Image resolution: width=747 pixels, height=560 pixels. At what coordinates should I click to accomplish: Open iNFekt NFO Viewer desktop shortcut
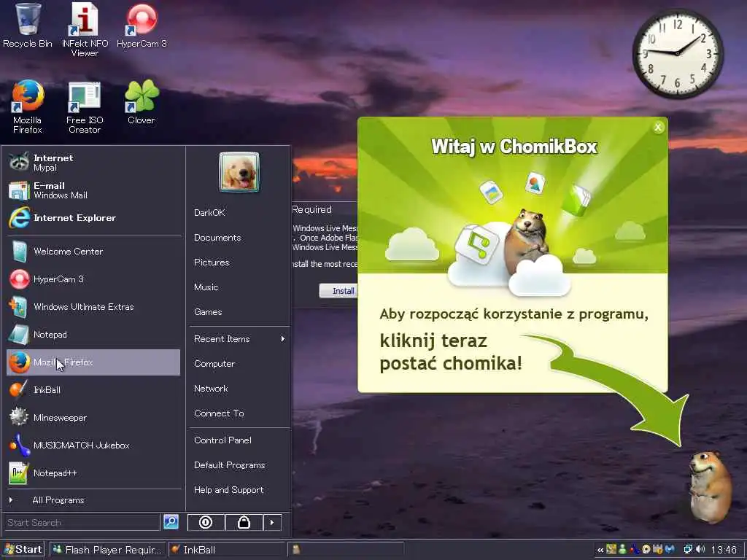coord(85,29)
